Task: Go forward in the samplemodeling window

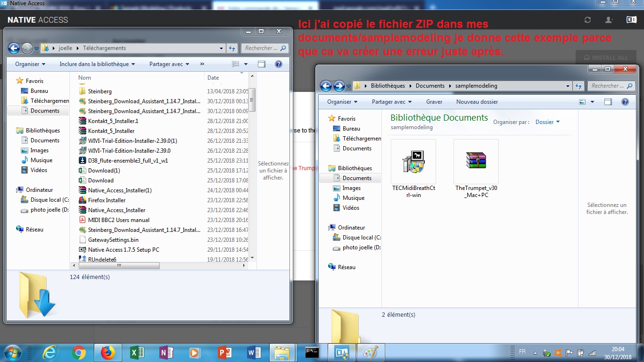Action: tap(339, 86)
